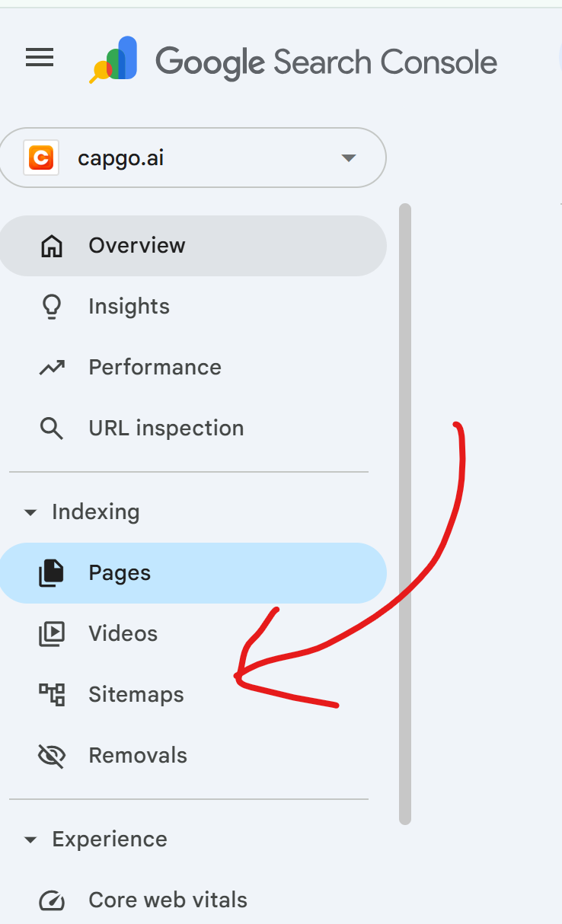Collapse the Experience section

coord(30,840)
